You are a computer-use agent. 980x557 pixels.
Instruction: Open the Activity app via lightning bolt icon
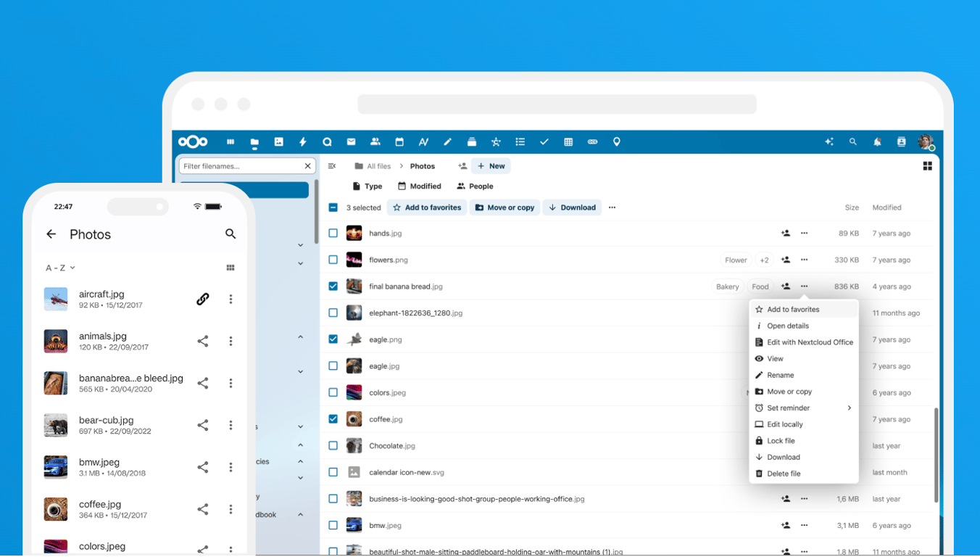(x=303, y=141)
